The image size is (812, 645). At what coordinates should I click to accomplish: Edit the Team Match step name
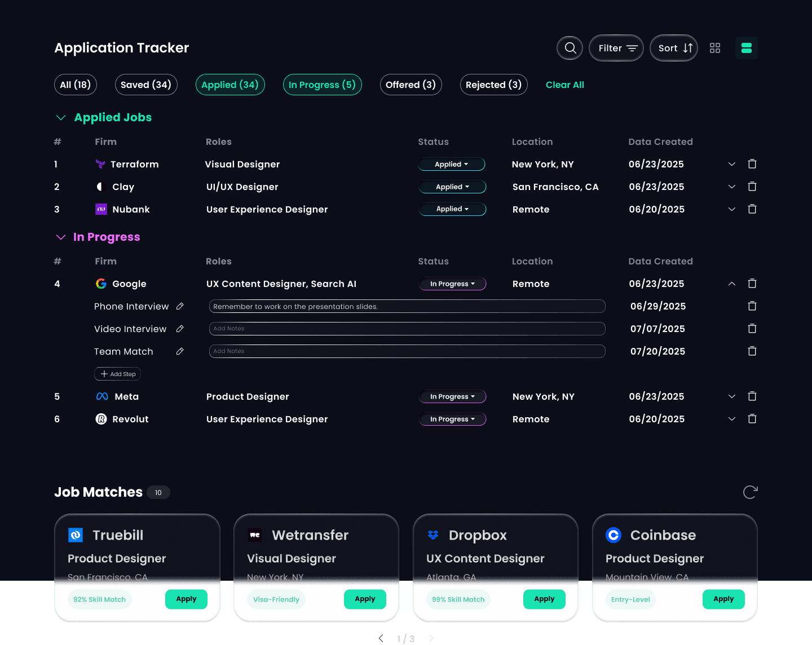pos(180,351)
